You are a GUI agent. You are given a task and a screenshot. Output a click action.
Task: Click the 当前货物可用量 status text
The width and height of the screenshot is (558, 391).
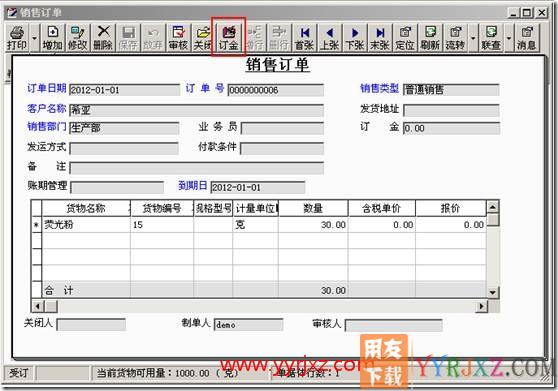tap(168, 373)
